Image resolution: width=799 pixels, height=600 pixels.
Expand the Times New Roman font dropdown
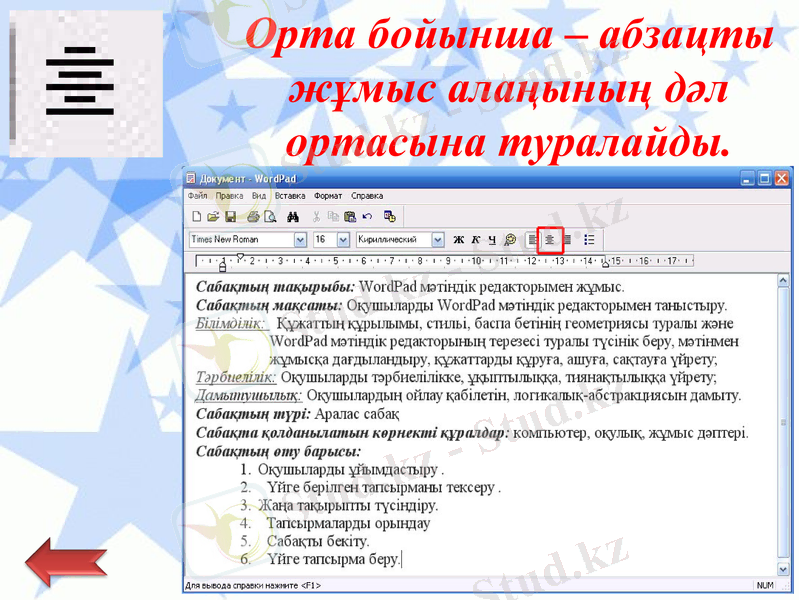click(300, 239)
